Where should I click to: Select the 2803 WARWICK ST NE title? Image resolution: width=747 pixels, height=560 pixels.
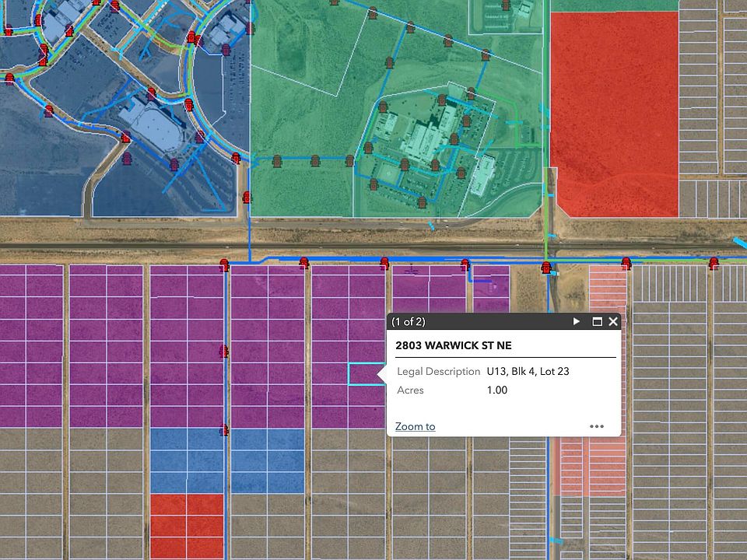[x=454, y=345]
